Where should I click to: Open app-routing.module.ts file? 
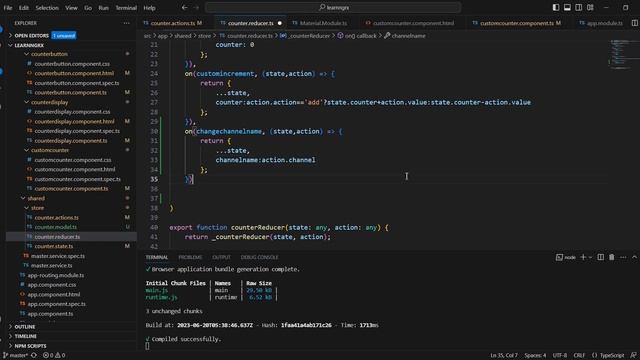click(x=56, y=275)
